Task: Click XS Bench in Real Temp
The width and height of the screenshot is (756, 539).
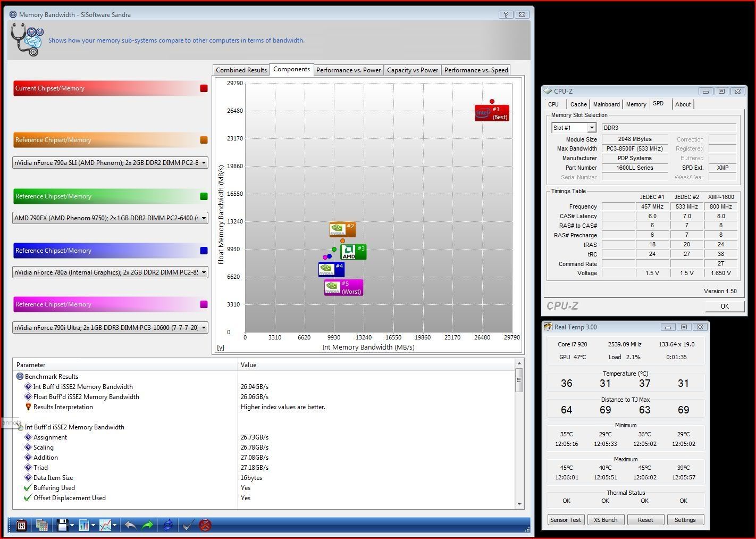Action: (x=606, y=520)
